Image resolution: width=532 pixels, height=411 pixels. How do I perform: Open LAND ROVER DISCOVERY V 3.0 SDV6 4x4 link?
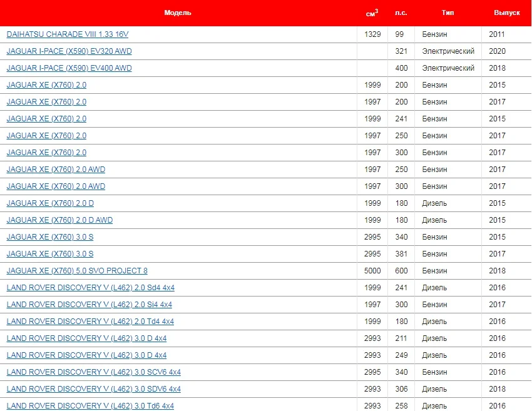(x=94, y=389)
